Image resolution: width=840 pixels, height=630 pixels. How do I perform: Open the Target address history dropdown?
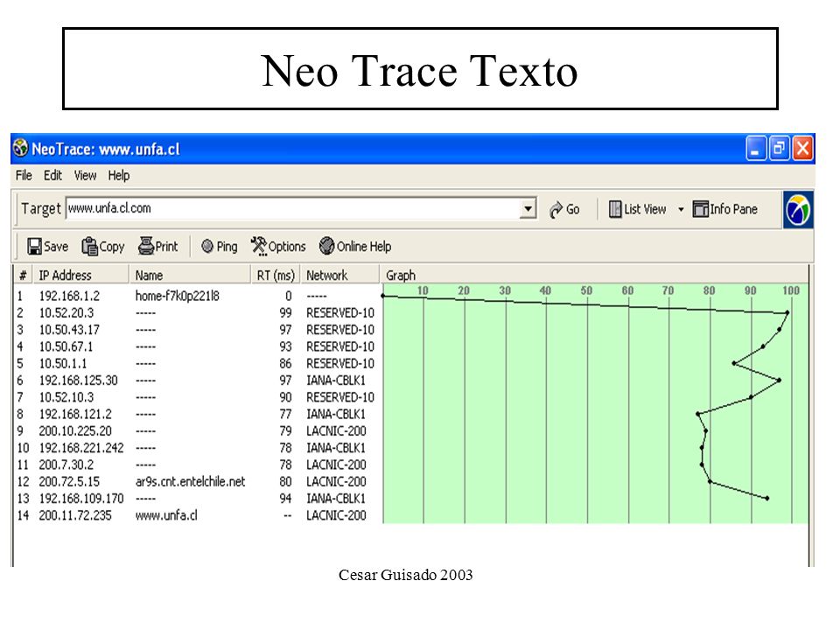pyautogui.click(x=528, y=209)
